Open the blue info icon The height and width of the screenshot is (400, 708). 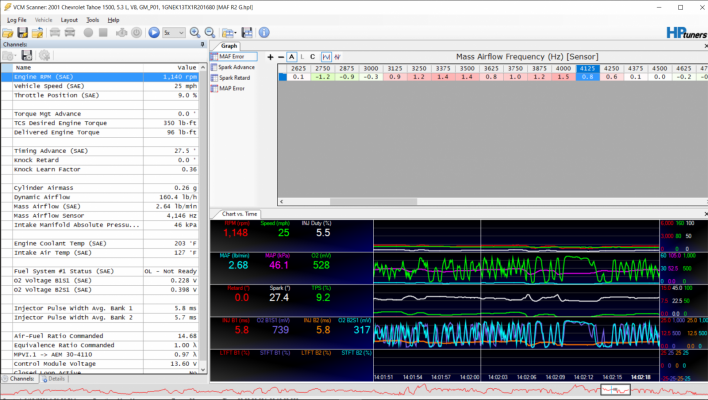(x=264, y=33)
